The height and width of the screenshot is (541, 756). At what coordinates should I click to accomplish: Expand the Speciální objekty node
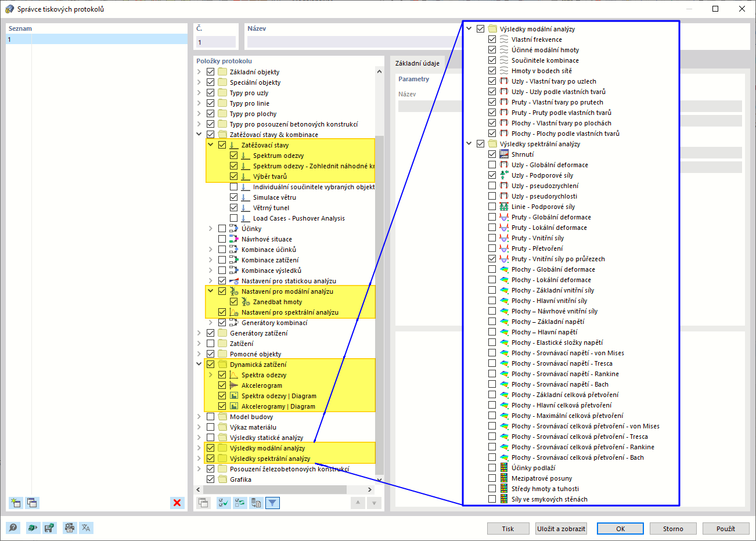click(199, 82)
